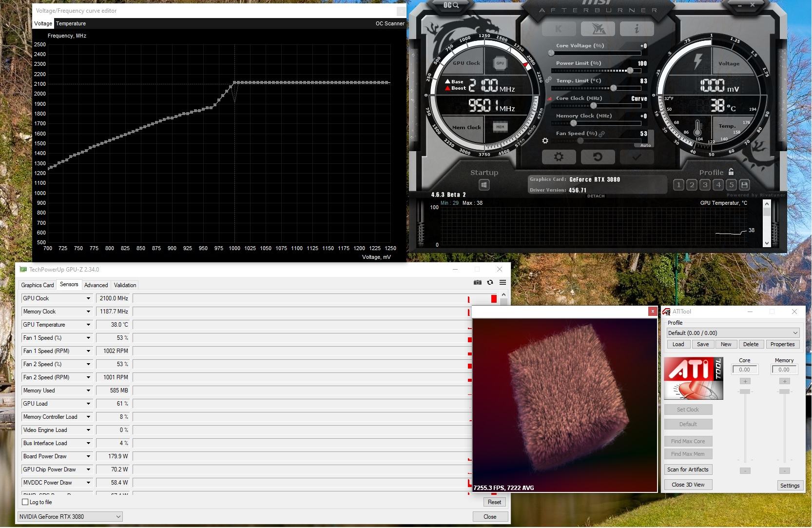
Task: Click the ATITool Save profile button
Action: 703,344
